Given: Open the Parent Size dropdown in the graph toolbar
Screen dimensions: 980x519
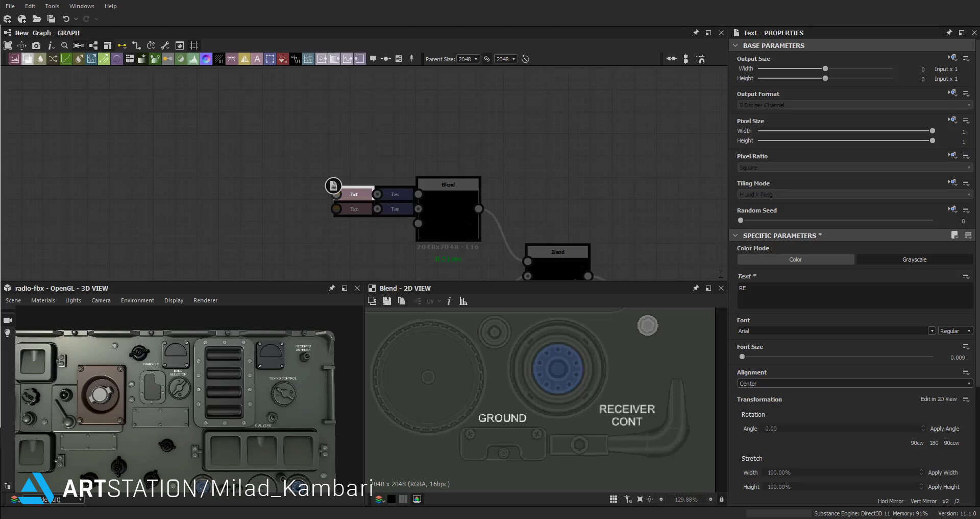Looking at the screenshot, I should (x=468, y=59).
